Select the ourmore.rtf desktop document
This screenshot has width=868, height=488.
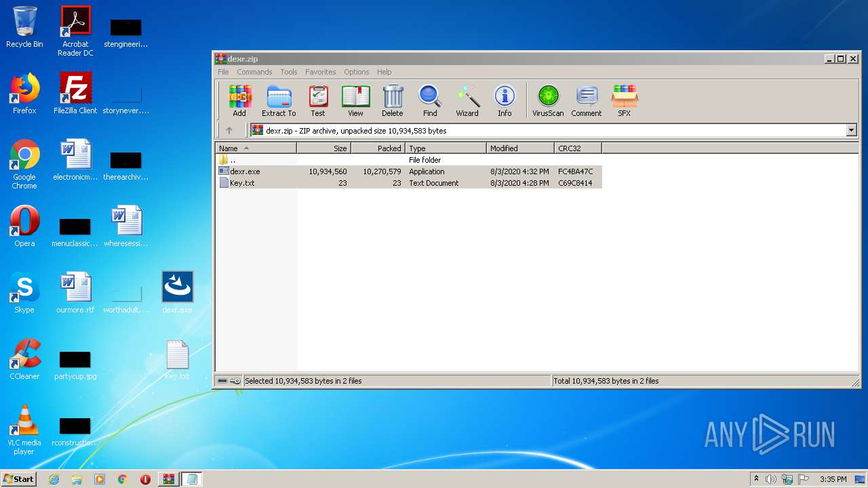tap(75, 293)
